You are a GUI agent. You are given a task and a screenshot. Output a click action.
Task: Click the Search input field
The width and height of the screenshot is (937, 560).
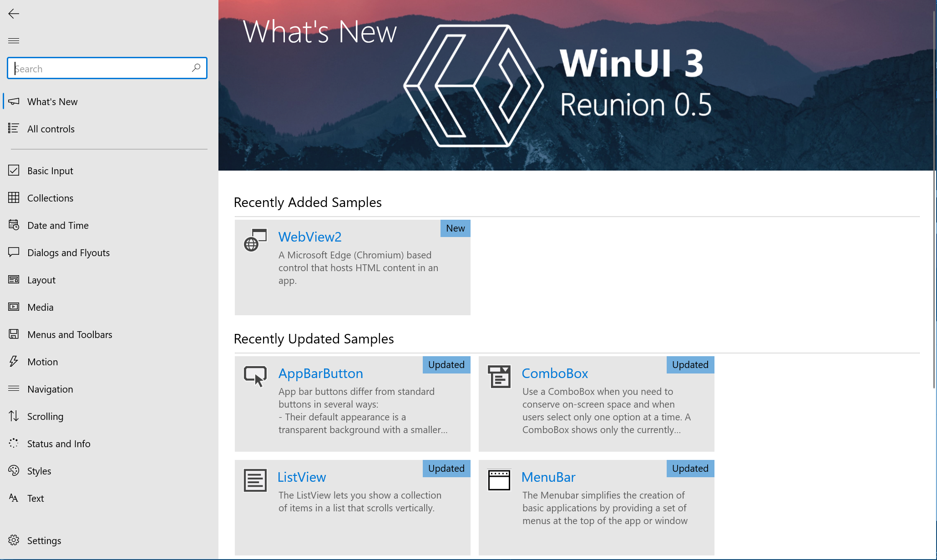[x=106, y=68]
